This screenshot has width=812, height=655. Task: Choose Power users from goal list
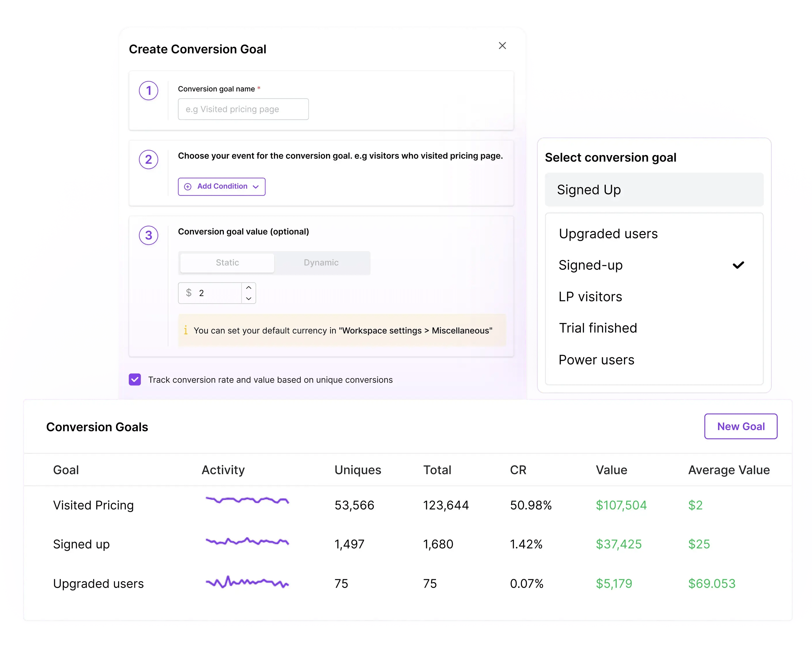(x=654, y=360)
